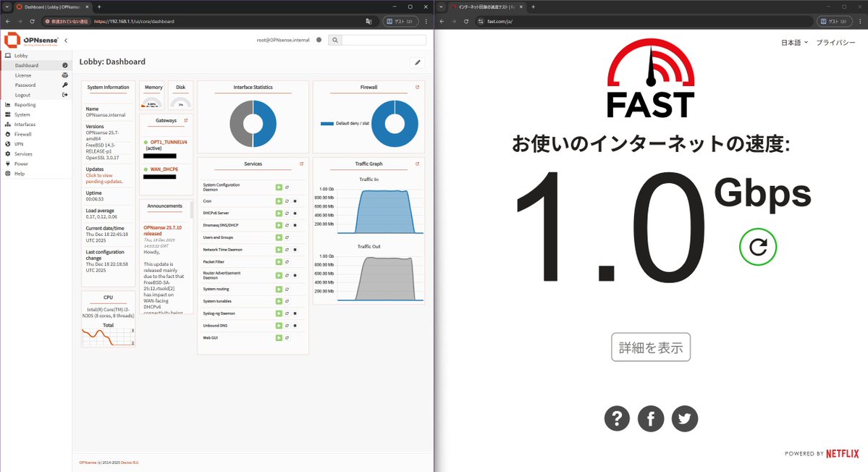This screenshot has height=472, width=868.
Task: Reload the OPNsense browser page
Action: (32, 21)
